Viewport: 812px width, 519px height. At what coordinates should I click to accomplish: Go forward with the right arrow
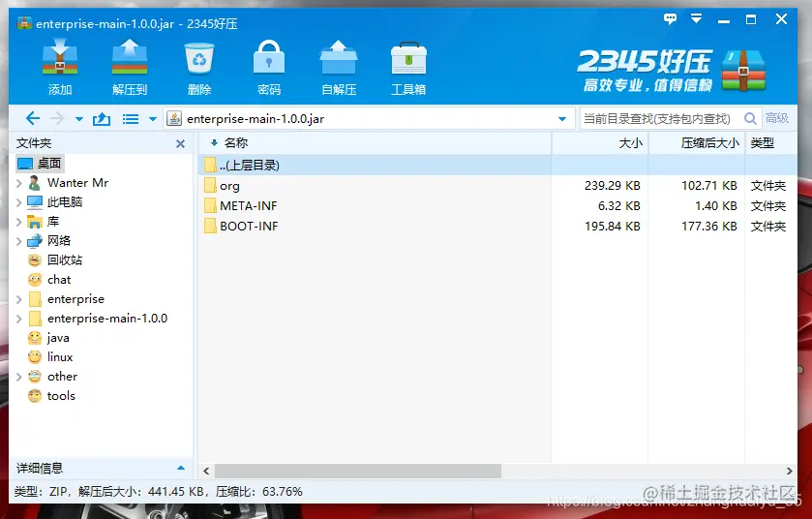(57, 118)
